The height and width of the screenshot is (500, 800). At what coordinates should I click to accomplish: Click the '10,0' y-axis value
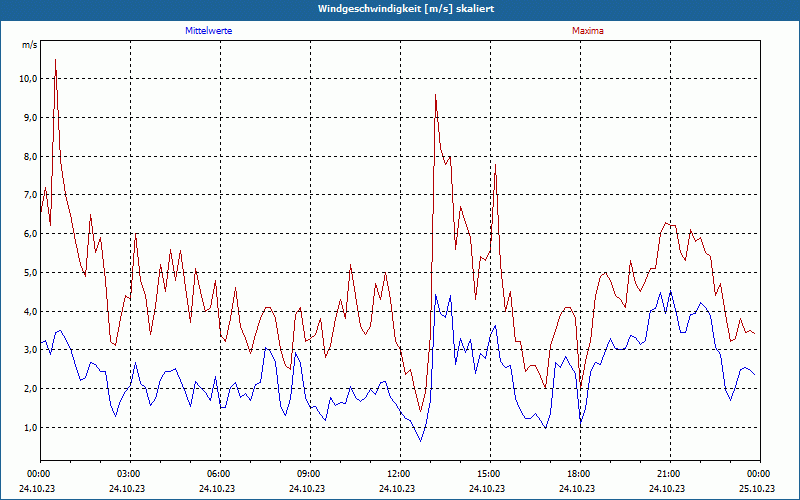click(x=29, y=79)
